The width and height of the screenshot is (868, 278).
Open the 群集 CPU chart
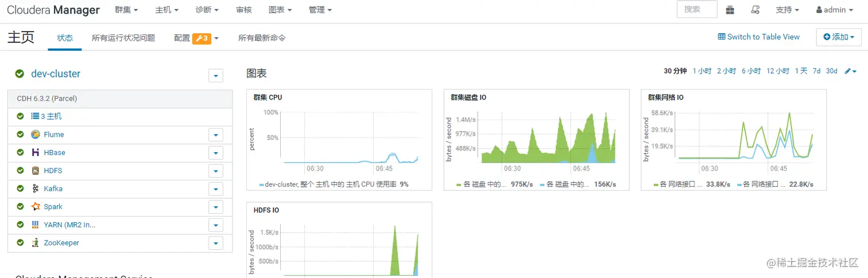point(339,140)
